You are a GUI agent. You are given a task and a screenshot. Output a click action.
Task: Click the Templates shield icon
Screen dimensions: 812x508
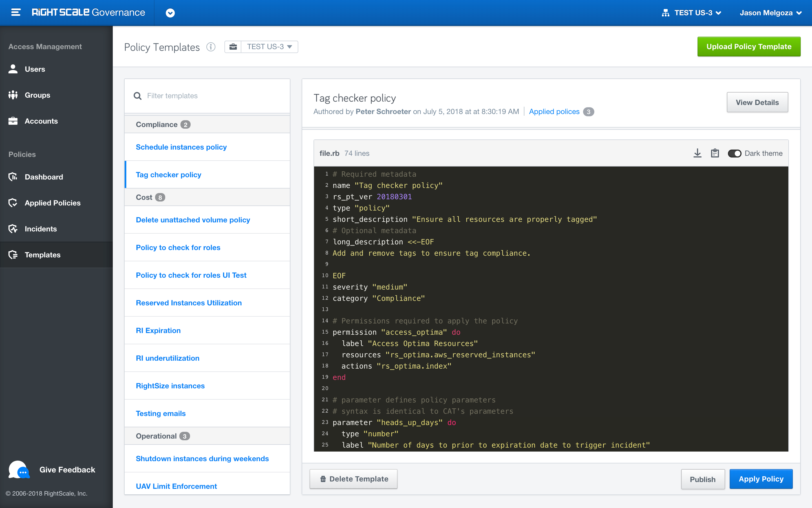pyautogui.click(x=13, y=255)
